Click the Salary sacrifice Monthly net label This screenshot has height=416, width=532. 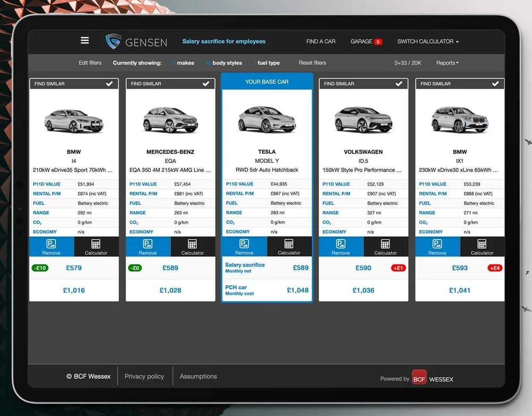[x=245, y=268]
